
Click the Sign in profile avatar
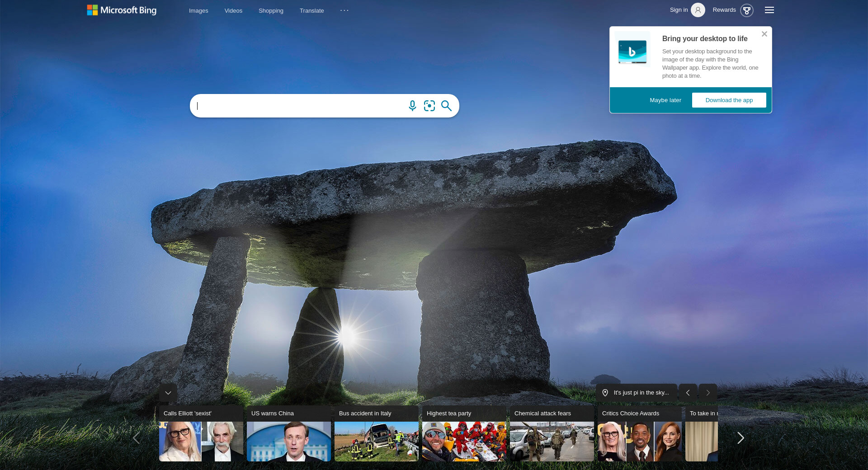[698, 10]
